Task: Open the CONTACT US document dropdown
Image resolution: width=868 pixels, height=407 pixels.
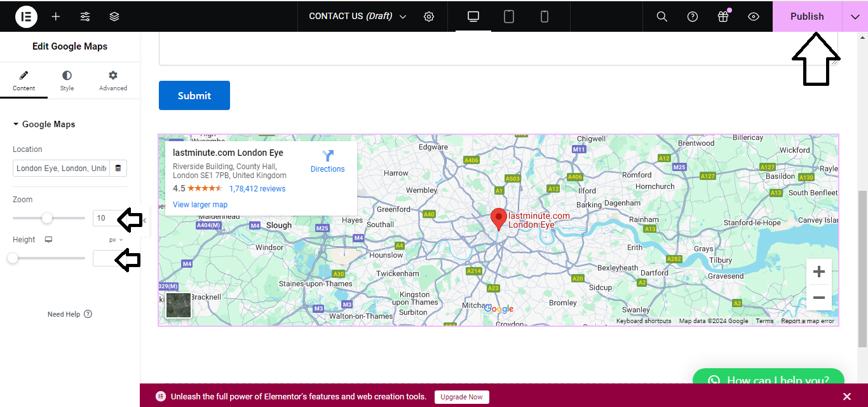Action: tap(358, 17)
